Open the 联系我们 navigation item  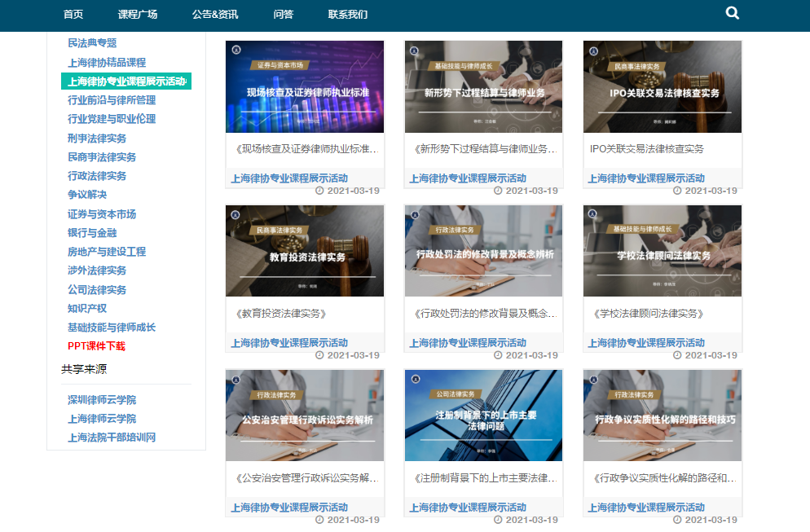[x=348, y=15]
